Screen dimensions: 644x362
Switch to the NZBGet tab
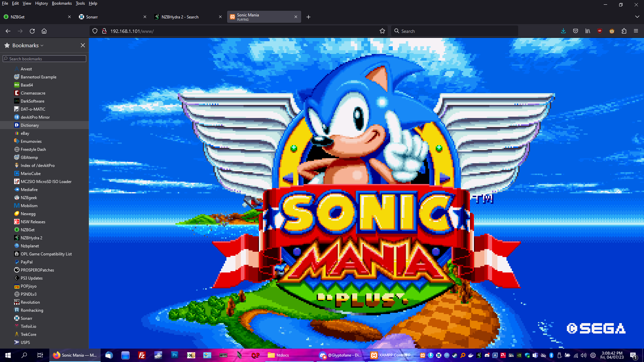point(37,17)
